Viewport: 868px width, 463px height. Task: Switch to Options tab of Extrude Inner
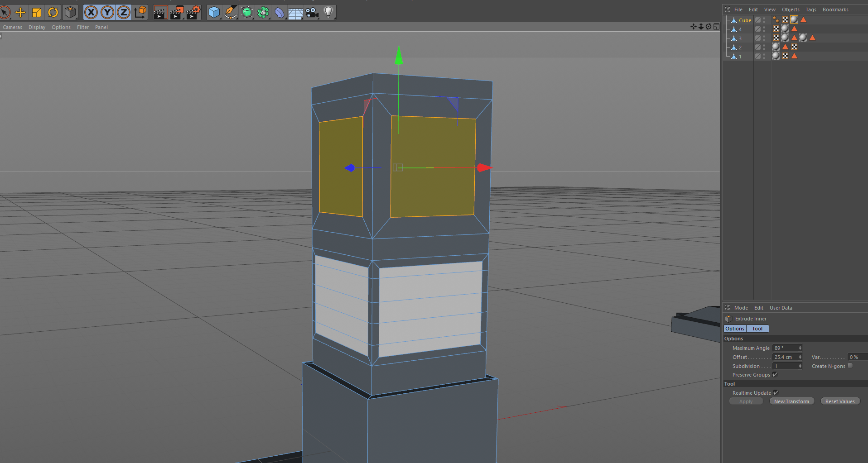point(735,329)
